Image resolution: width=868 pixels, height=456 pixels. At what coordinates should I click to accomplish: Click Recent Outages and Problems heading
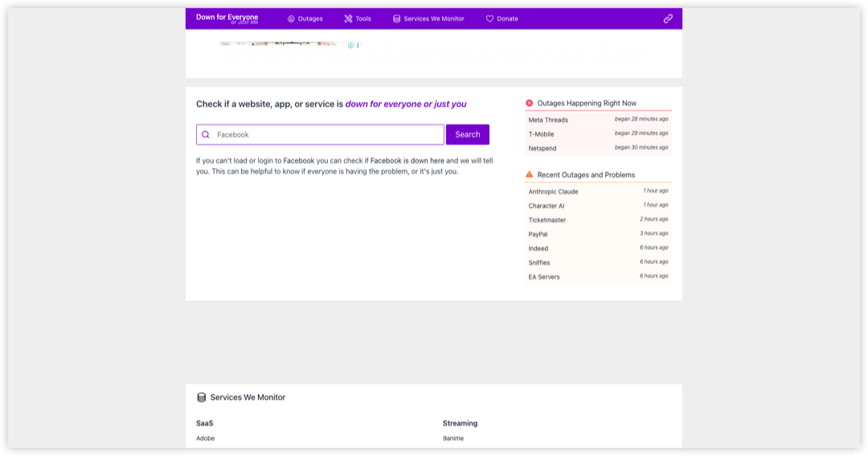[586, 175]
